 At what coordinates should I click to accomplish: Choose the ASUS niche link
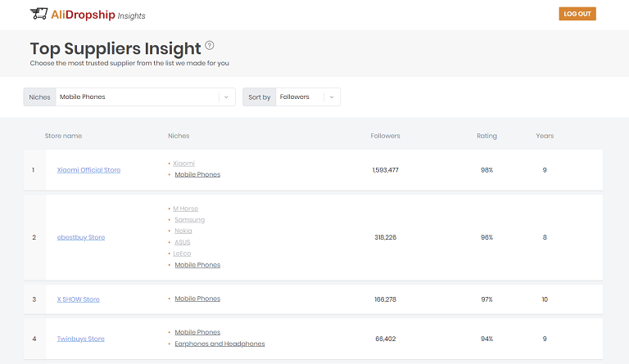(x=182, y=242)
